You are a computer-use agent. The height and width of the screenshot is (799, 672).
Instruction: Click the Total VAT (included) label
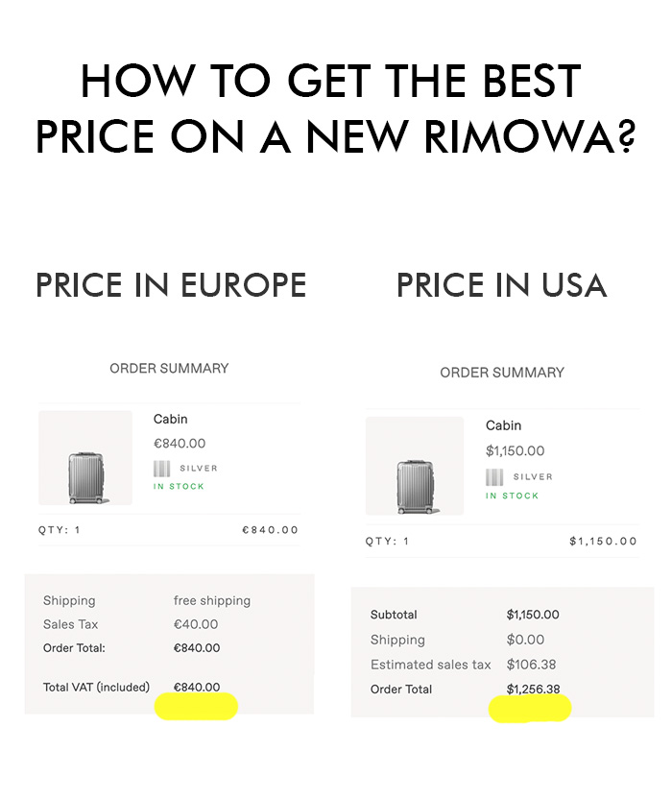96,688
